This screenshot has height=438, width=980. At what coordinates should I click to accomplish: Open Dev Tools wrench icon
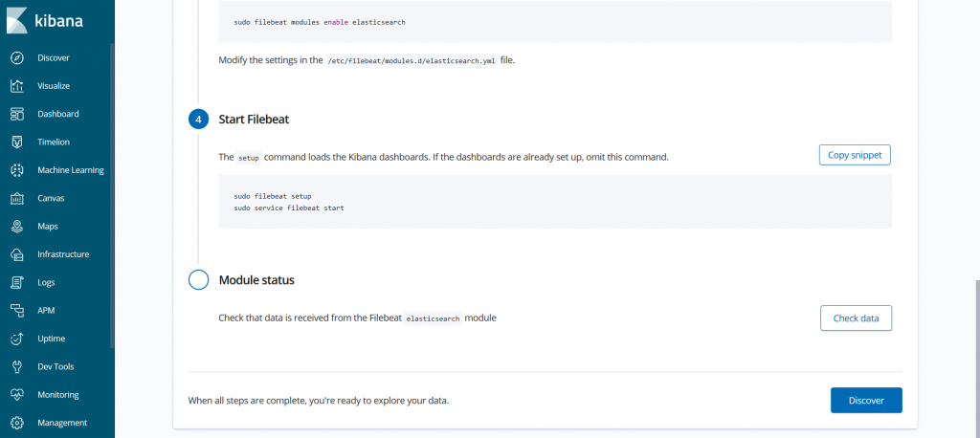(17, 367)
